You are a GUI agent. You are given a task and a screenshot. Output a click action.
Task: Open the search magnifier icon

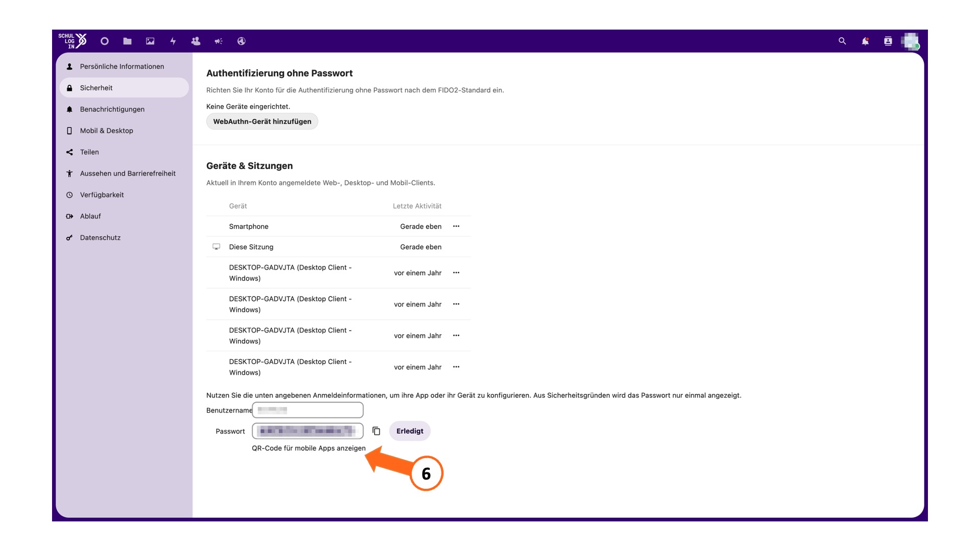(842, 41)
